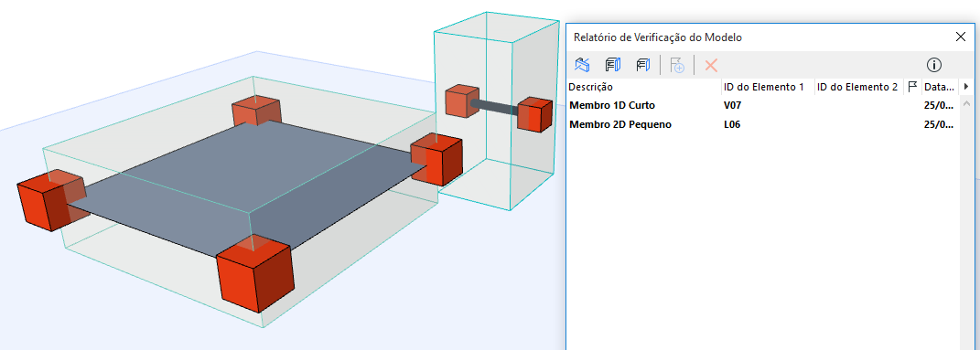Select the Membro 1D Curto row
Screen dimensions: 980x350
pyautogui.click(x=763, y=105)
